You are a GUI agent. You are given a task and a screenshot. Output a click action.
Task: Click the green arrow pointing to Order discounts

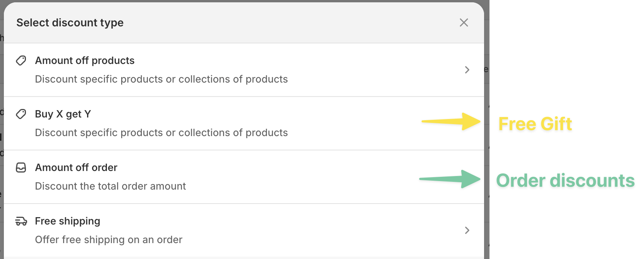coord(450,179)
